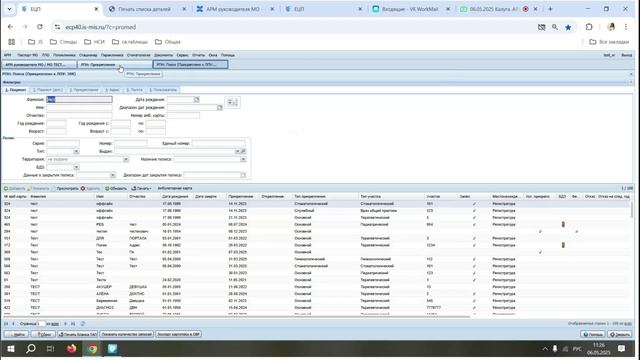Expand the Территория dropdown
This screenshot has height=360, width=640.
[x=126, y=159]
